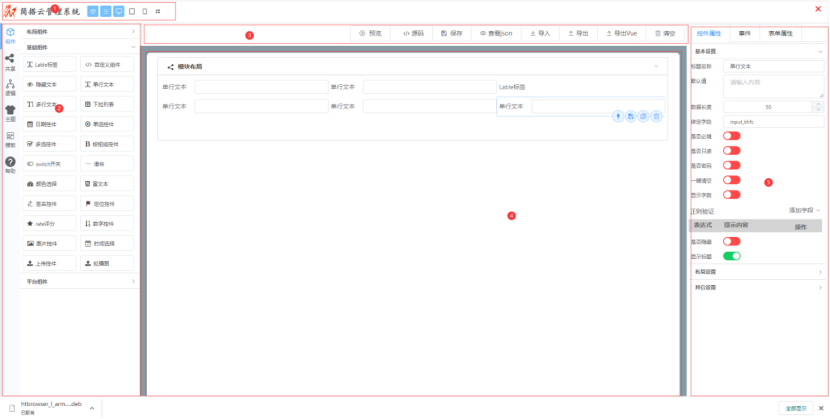
Task: Expand the 平台组件 section
Action: [x=78, y=282]
